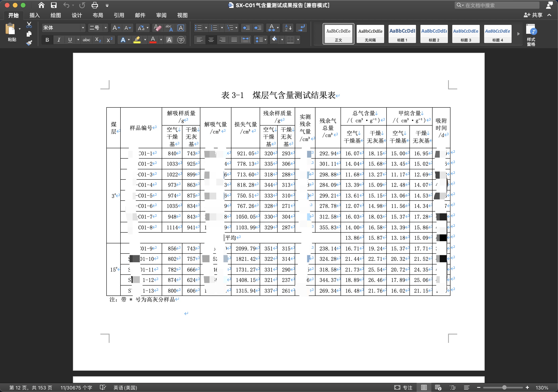
Task: Apply distributed alignment
Action: click(x=246, y=40)
